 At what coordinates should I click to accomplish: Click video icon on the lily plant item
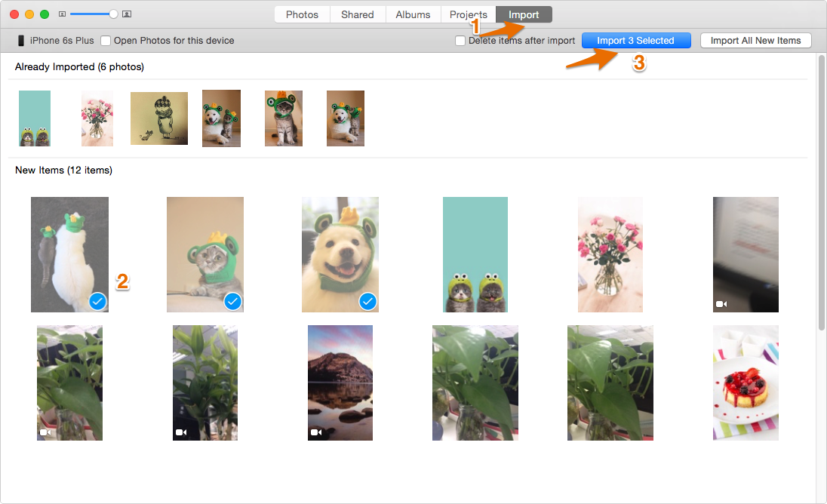tap(181, 432)
